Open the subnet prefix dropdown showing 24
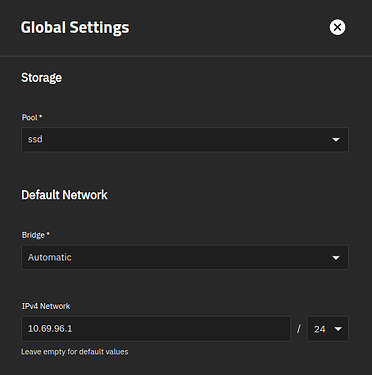The image size is (372, 375). (x=328, y=329)
